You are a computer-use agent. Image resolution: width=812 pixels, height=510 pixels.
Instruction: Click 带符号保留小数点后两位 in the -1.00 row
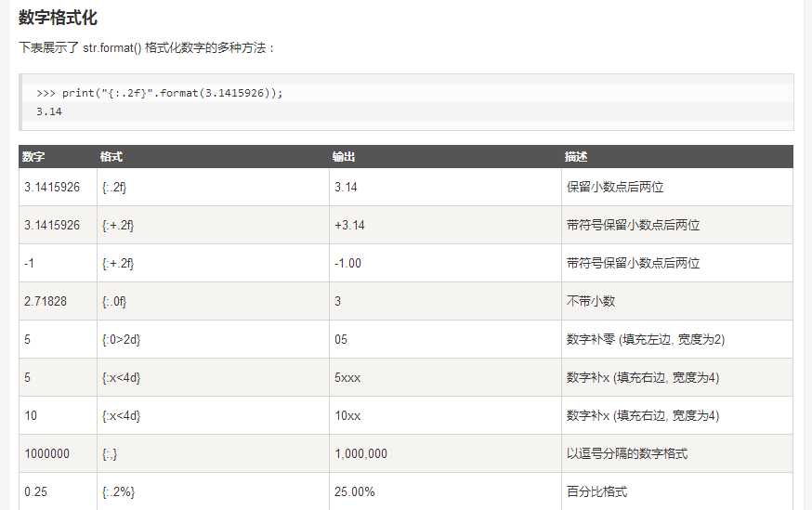tap(633, 263)
